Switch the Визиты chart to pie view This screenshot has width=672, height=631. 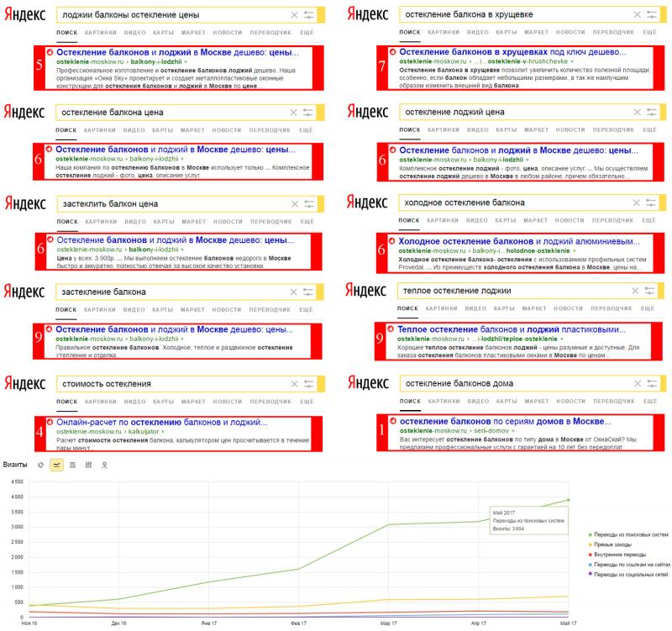pyautogui.click(x=40, y=465)
